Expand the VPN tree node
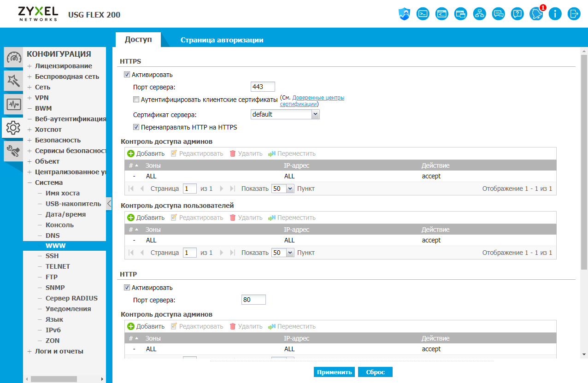588x383 pixels. pyautogui.click(x=29, y=98)
